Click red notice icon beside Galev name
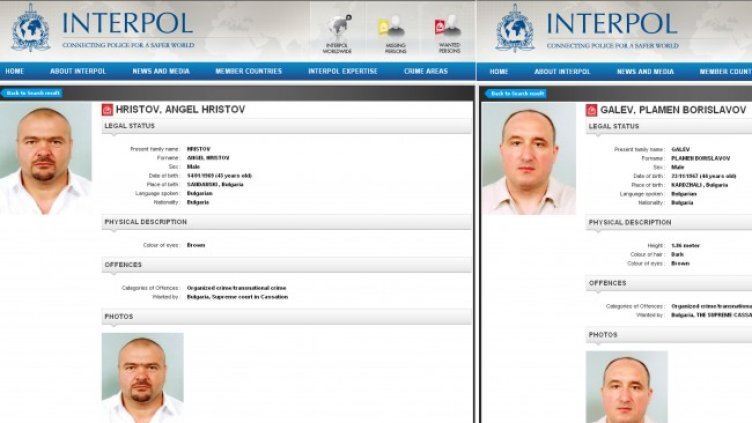Screen dimensions: 752x423 point(592,110)
